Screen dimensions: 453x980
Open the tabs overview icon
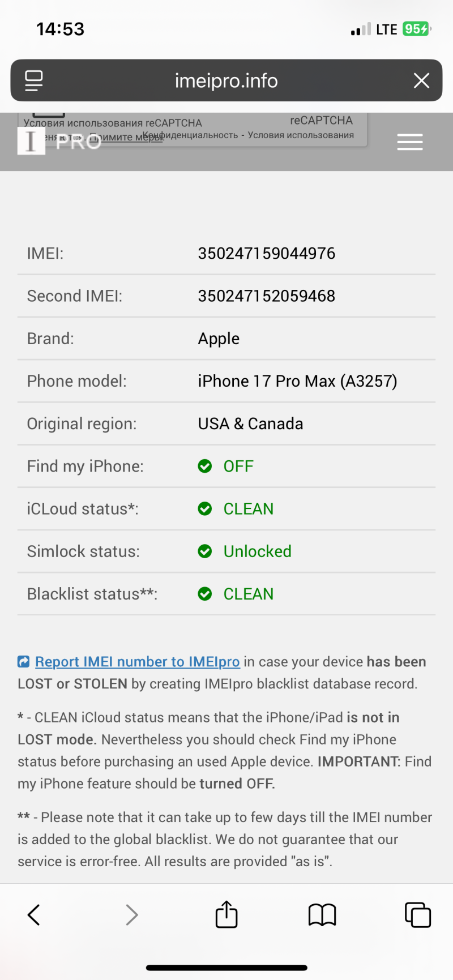pyautogui.click(x=418, y=914)
